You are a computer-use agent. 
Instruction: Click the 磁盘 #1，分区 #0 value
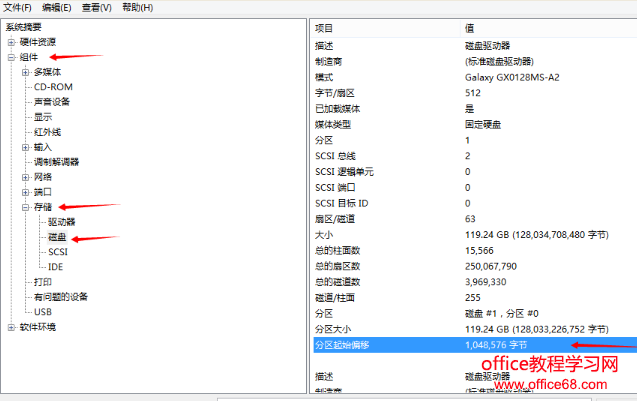pos(501,314)
